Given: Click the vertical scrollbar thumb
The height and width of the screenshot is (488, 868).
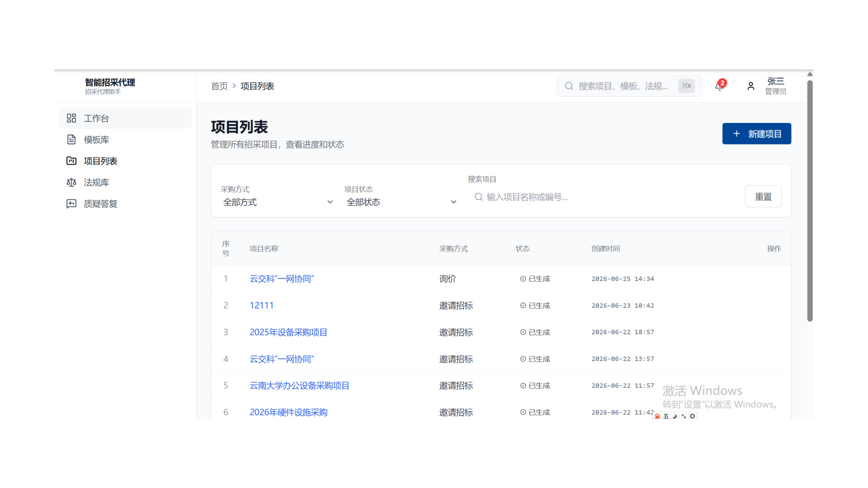Looking at the screenshot, I should point(810,201).
